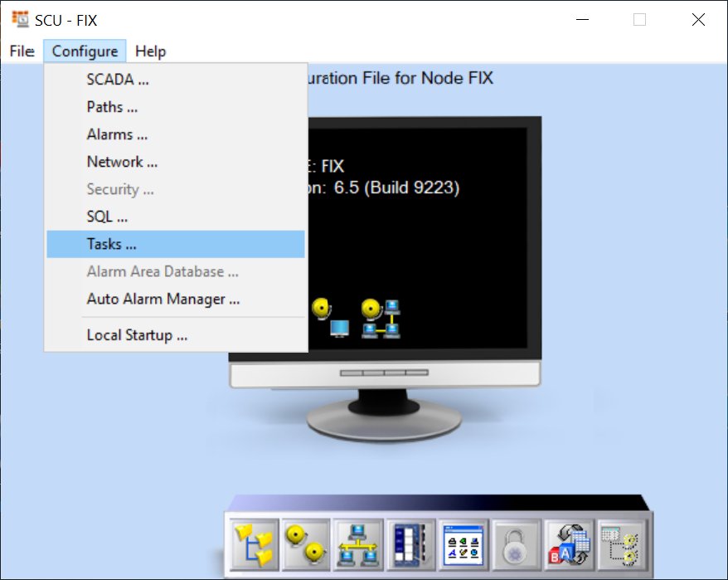Choose Local Startup ... menu entry
The image size is (728, 580).
[176, 335]
